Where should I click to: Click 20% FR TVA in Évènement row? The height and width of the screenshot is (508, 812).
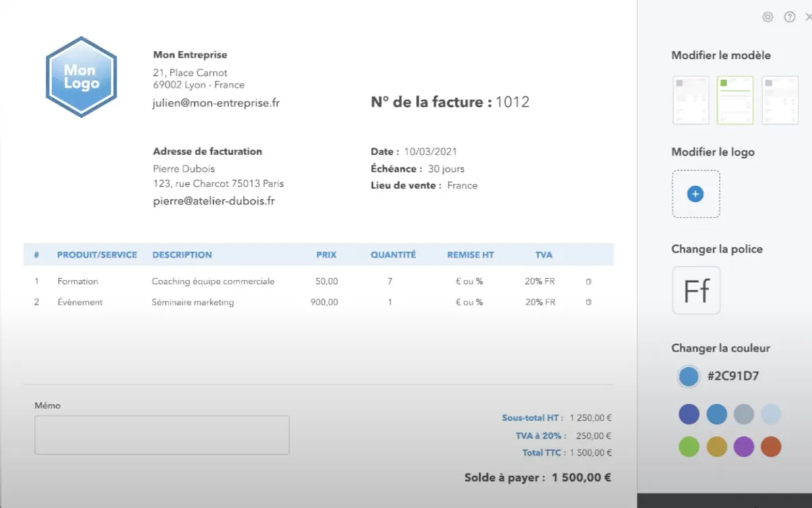(540, 302)
